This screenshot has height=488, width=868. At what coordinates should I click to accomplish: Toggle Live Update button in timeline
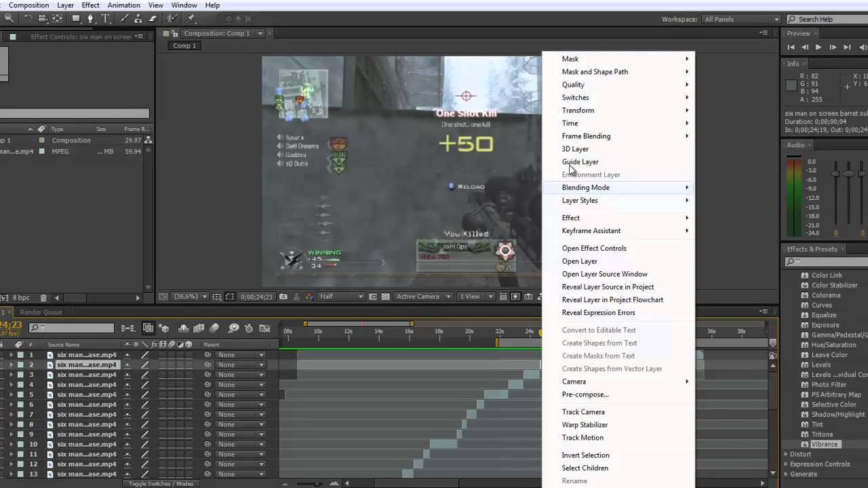(148, 328)
